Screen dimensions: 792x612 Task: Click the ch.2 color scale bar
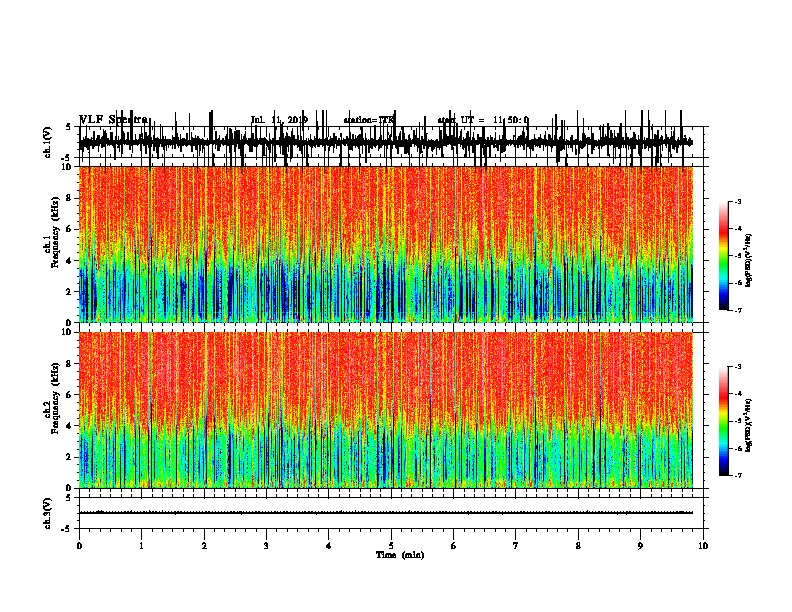pos(724,421)
